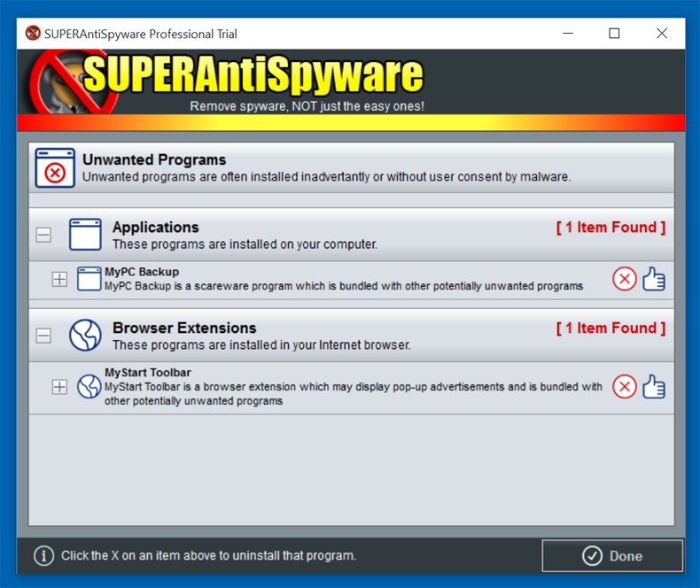The width and height of the screenshot is (700, 588).
Task: Click the MyPC Backup scareware description text
Action: click(x=344, y=286)
